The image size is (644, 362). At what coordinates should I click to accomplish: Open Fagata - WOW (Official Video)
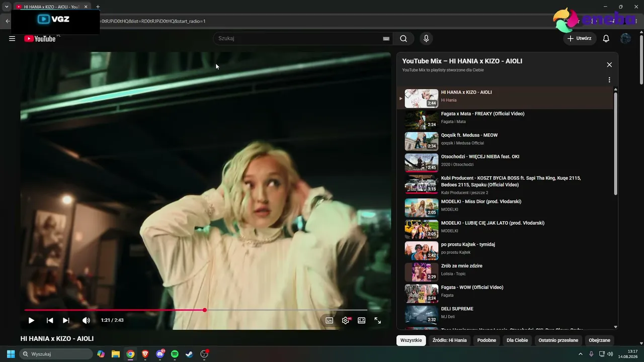click(x=505, y=293)
